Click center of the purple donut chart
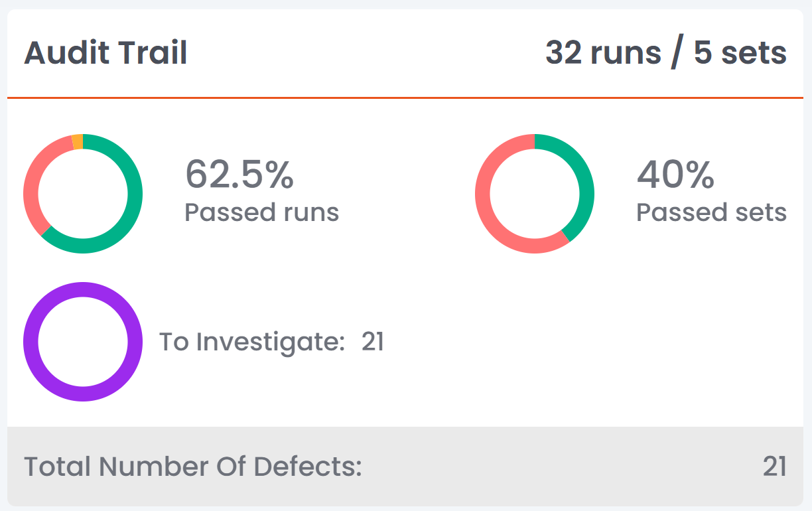This screenshot has width=812, height=511. coord(83,342)
